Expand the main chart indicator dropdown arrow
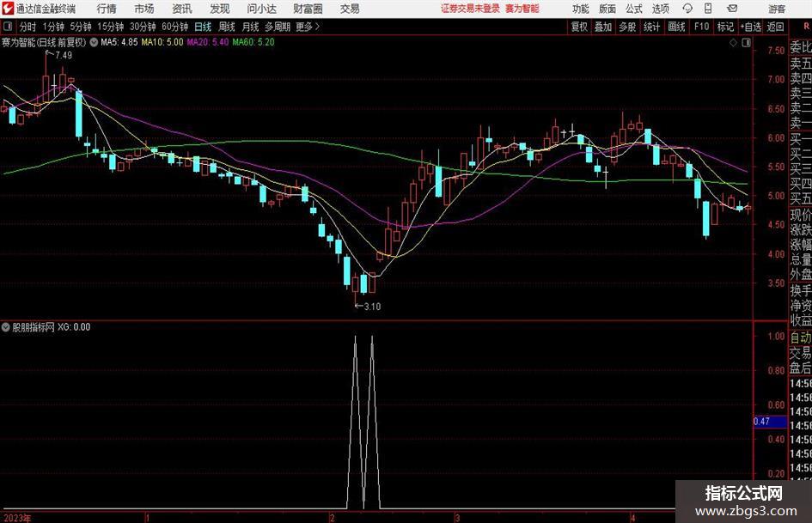 94,42
